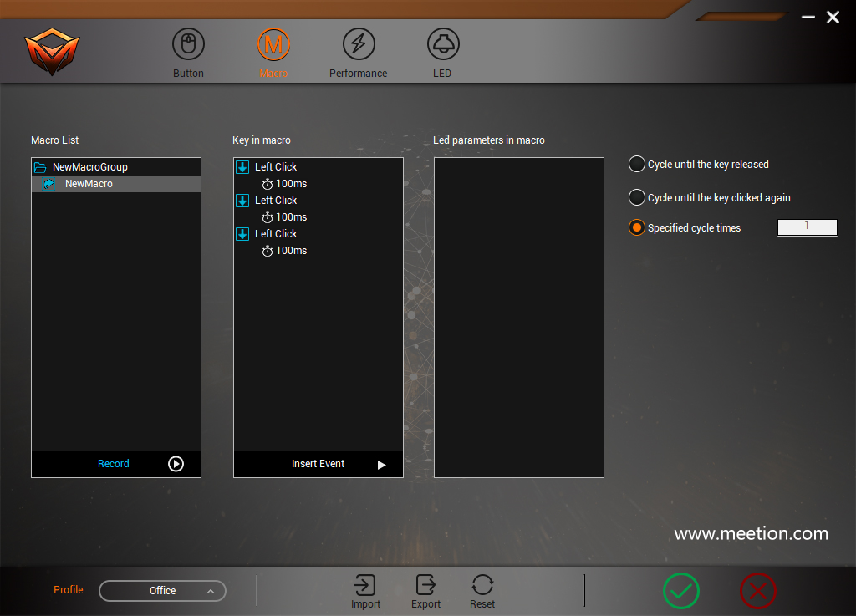
Task: Open the Insert Event arrow menu
Action: [x=380, y=464]
